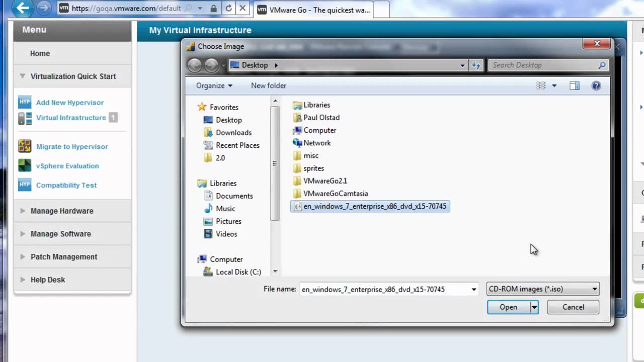Click the Migrate to Hypervisor link

[x=72, y=146]
